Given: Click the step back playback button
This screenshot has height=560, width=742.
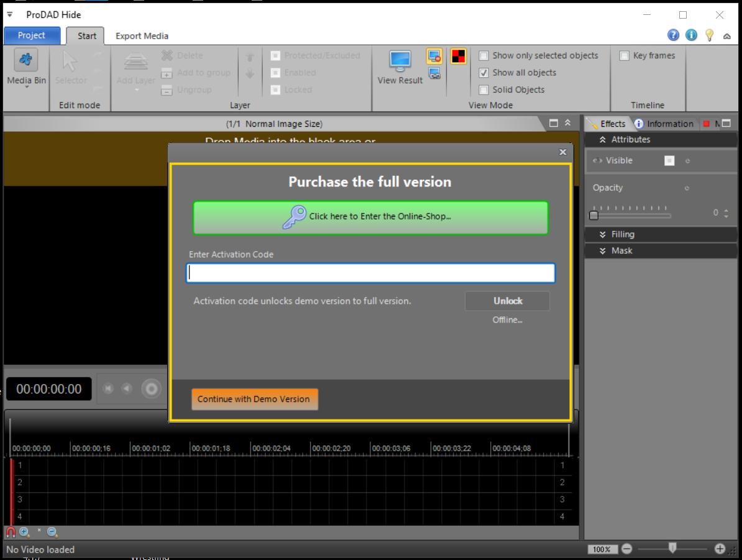Looking at the screenshot, I should pos(127,388).
